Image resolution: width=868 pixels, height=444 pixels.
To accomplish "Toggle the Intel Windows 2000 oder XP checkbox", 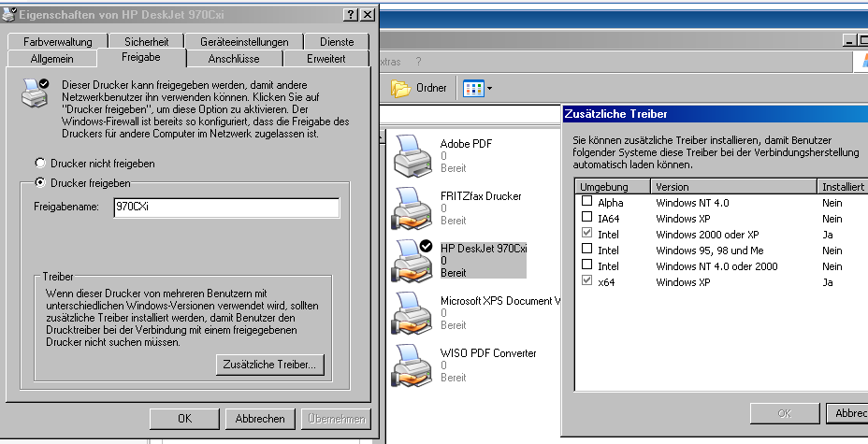I will pyautogui.click(x=586, y=233).
